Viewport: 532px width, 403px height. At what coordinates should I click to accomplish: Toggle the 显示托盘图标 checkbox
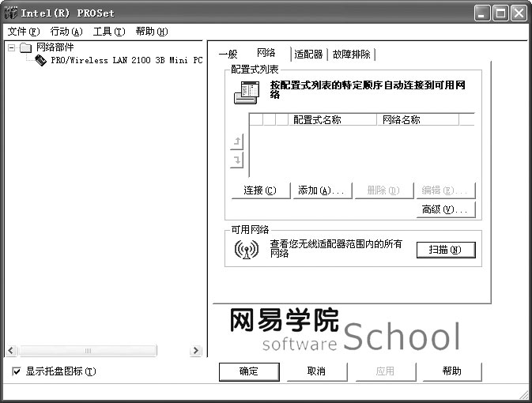(x=16, y=371)
